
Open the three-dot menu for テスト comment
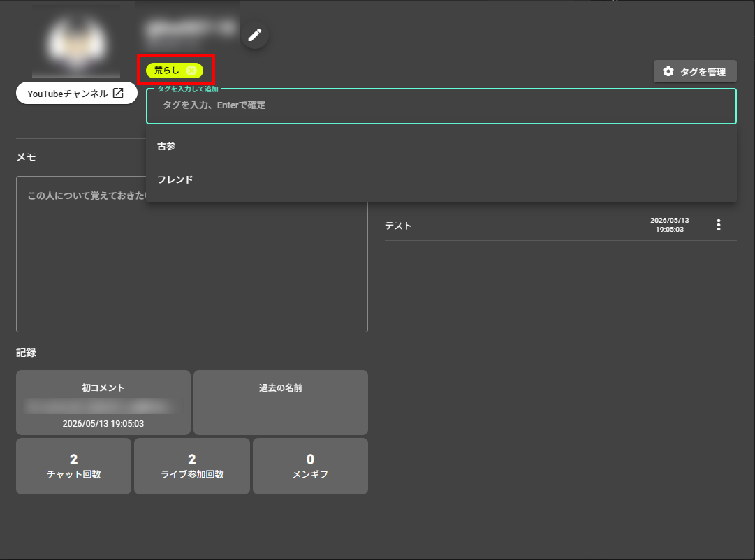pyautogui.click(x=719, y=225)
